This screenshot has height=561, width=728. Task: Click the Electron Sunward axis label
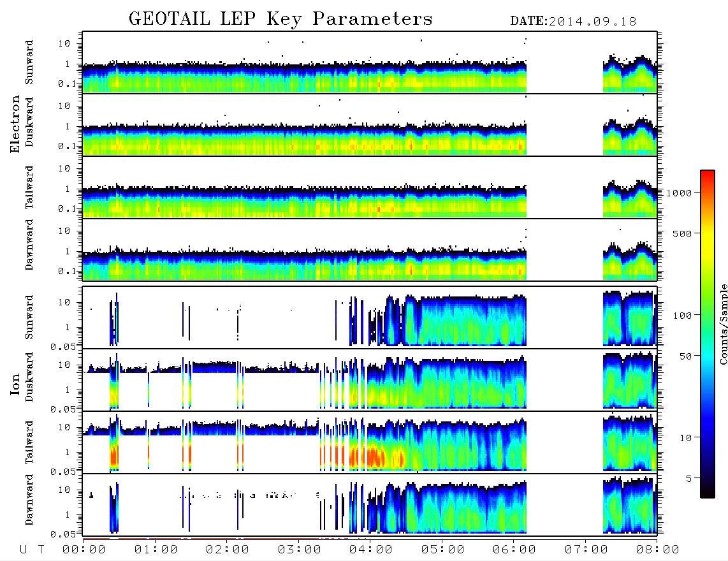[x=29, y=62]
